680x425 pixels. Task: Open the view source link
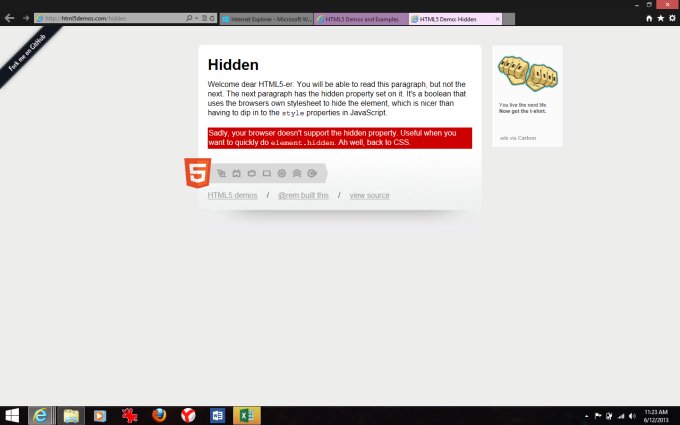click(x=369, y=195)
